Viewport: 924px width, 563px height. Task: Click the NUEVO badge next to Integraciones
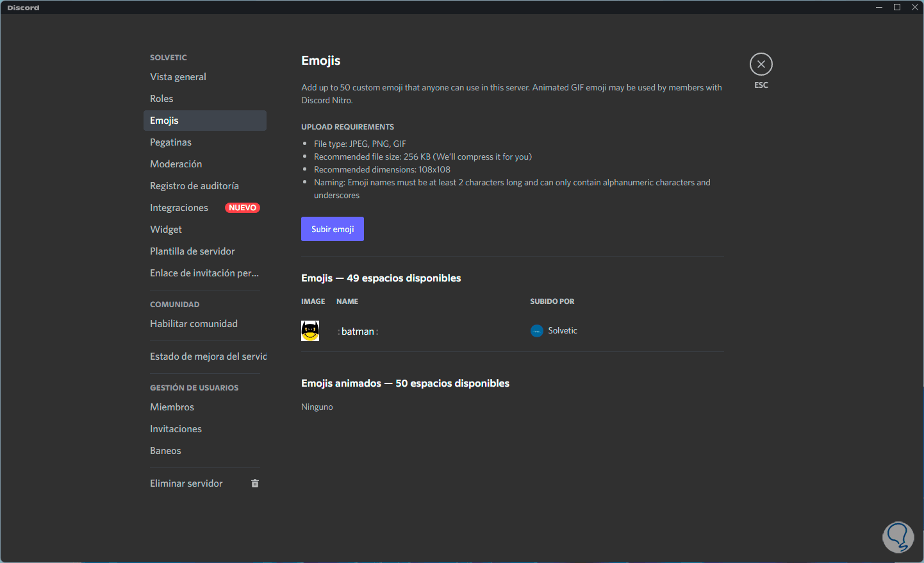(242, 208)
